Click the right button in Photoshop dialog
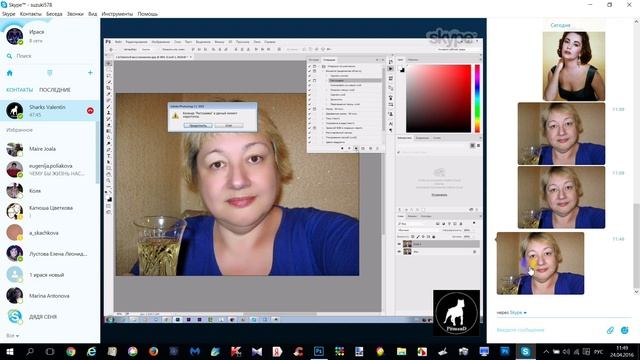 [229, 125]
